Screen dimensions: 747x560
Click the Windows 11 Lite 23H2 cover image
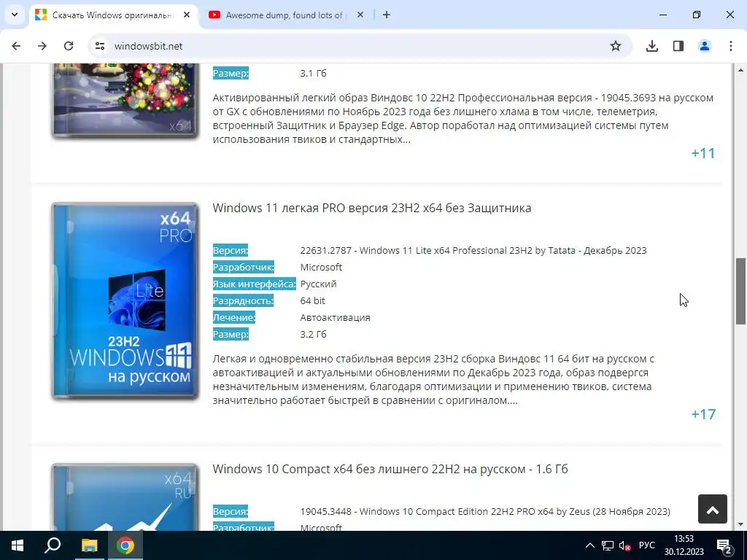(x=125, y=301)
